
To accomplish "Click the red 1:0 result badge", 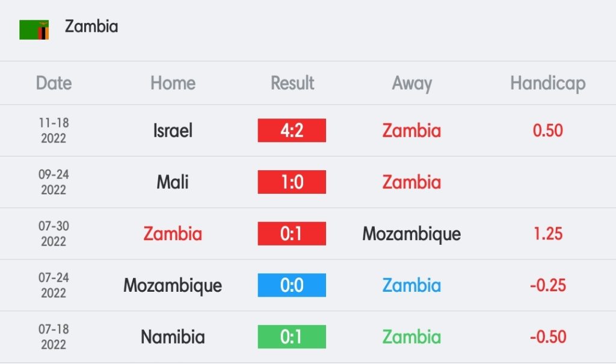I will pyautogui.click(x=292, y=182).
